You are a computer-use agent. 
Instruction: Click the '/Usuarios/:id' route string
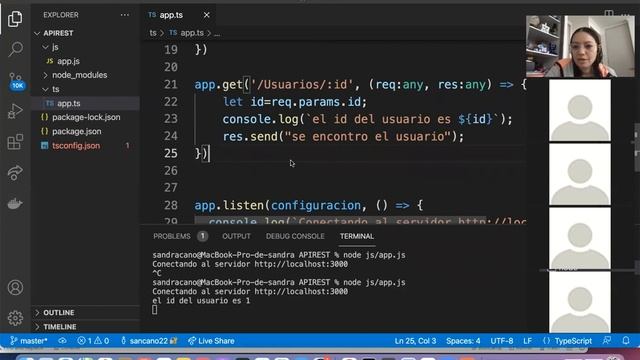click(302, 84)
